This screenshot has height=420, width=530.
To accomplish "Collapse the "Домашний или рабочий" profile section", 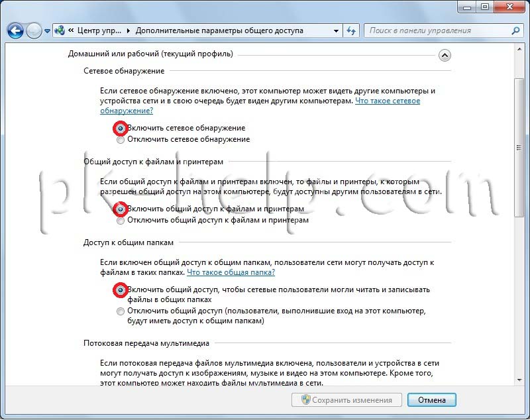I will 445,56.
